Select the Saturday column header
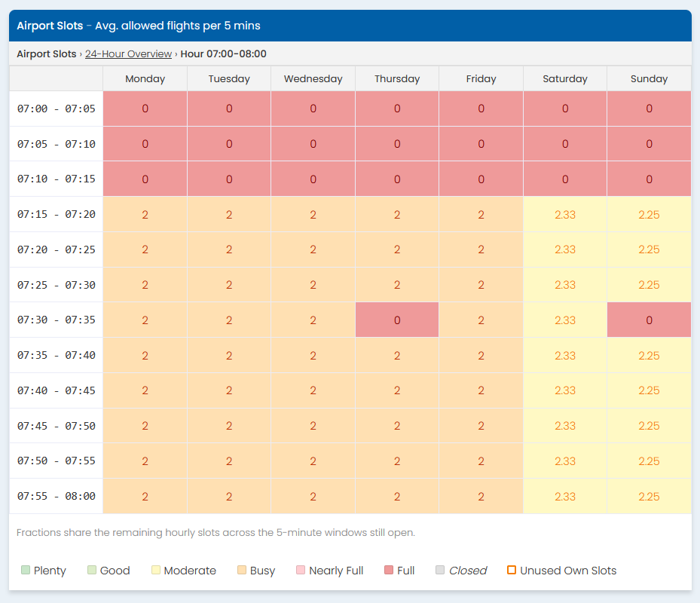Viewport: 700px width, 603px height. click(565, 79)
